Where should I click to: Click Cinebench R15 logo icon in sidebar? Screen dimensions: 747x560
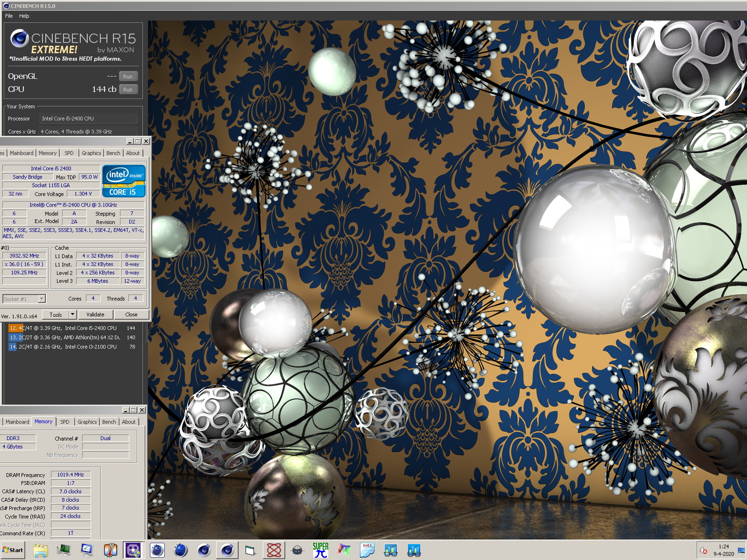pyautogui.click(x=20, y=39)
